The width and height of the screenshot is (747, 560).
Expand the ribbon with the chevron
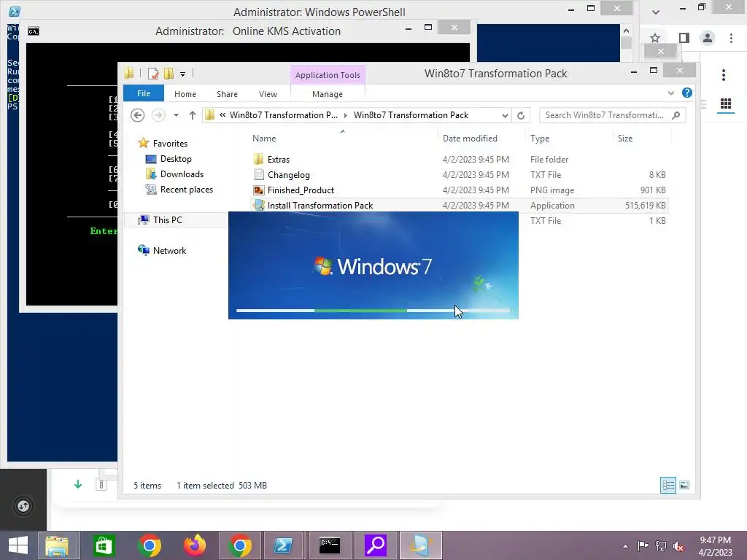pyautogui.click(x=671, y=93)
